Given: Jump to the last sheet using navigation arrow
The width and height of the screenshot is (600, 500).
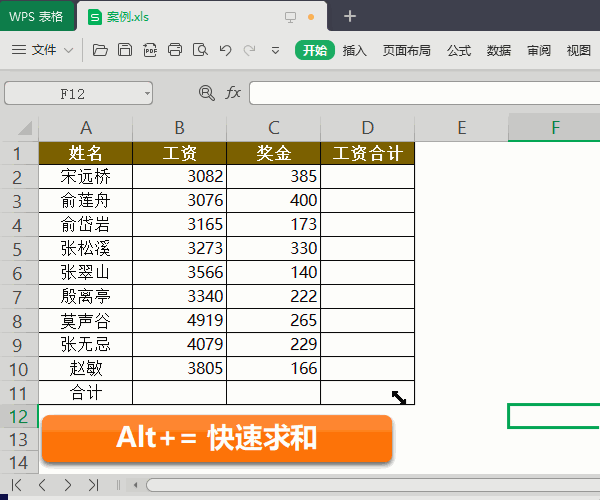Looking at the screenshot, I should [93, 485].
